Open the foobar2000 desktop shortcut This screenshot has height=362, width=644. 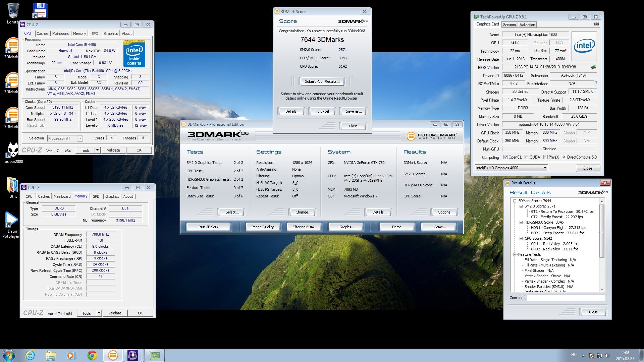point(13,153)
